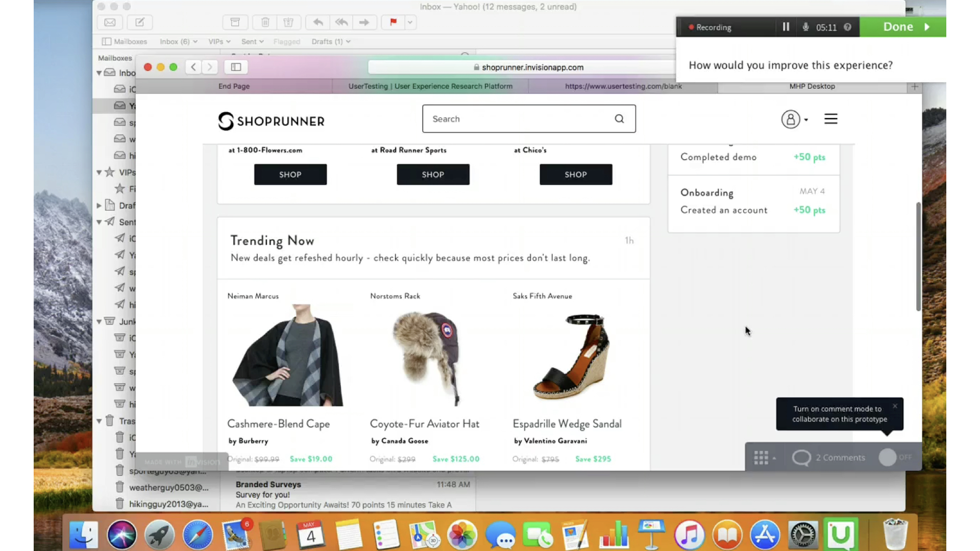Click SHOP button for Road Runner Sports
Screen dimensions: 980x551
pos(433,174)
